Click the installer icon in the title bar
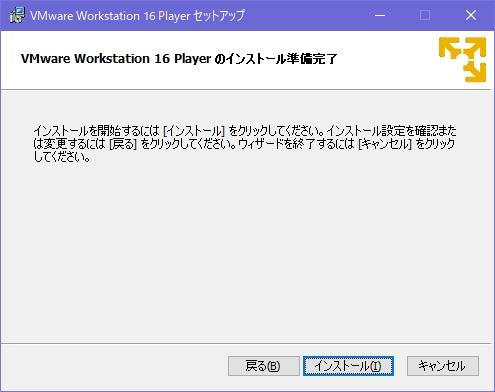This screenshot has width=495, height=392. click(17, 15)
